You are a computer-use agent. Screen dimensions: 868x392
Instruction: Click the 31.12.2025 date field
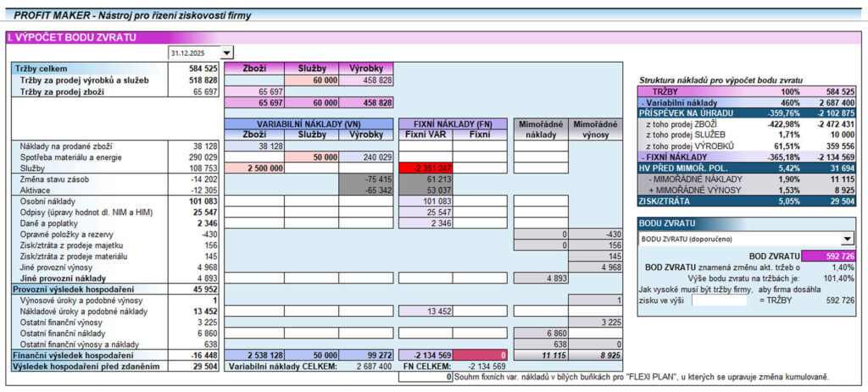coord(193,52)
